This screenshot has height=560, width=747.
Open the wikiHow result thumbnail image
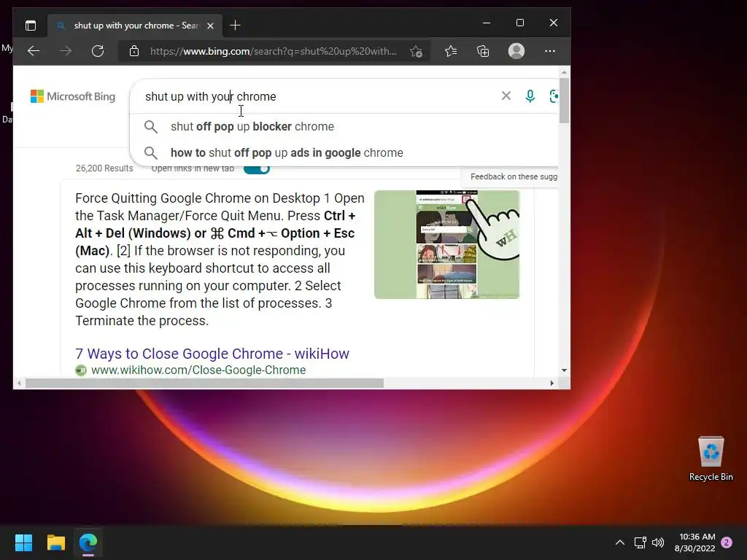[446, 245]
